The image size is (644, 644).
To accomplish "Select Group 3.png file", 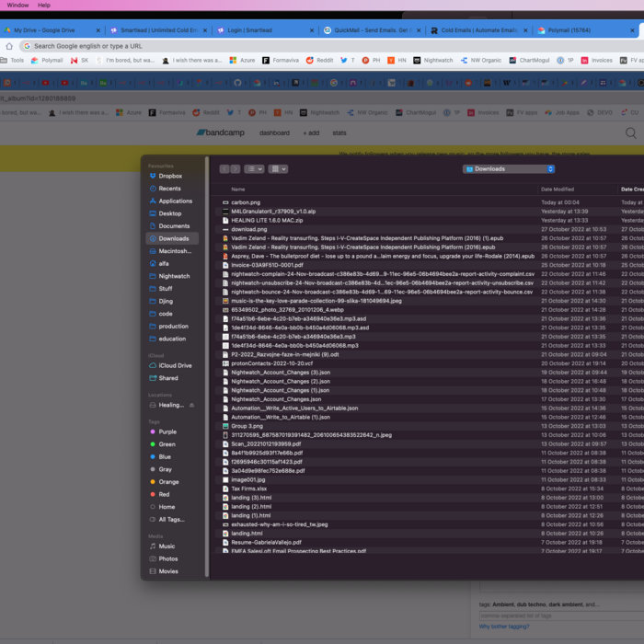I will [247, 426].
